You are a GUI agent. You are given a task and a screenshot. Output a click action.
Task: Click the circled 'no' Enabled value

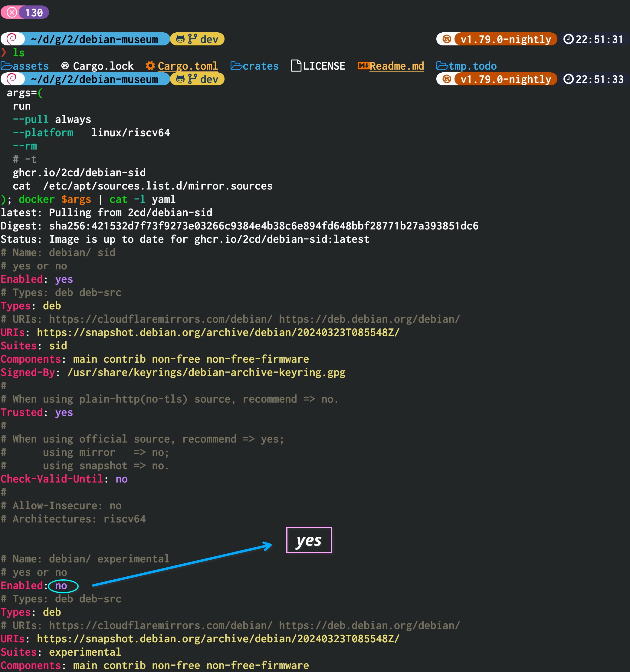pos(61,585)
